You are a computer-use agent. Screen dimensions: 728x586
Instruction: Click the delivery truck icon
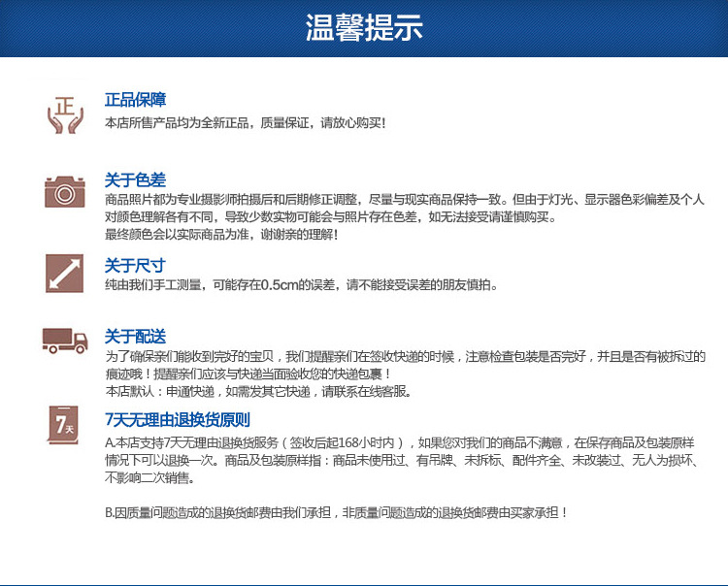point(66,341)
